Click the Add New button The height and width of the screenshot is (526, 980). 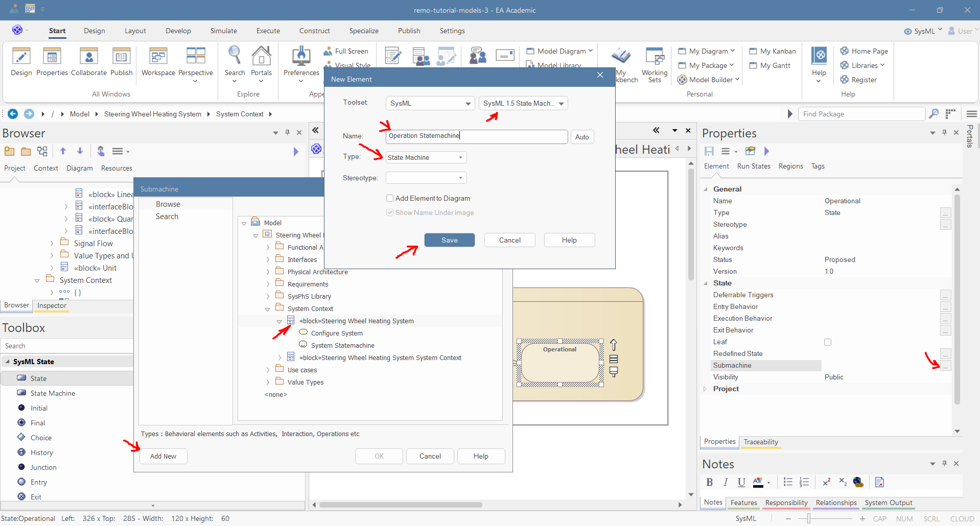tap(163, 456)
